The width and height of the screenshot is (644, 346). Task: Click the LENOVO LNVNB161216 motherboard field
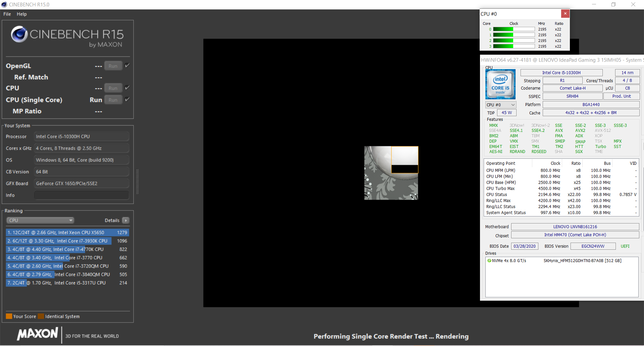point(575,227)
